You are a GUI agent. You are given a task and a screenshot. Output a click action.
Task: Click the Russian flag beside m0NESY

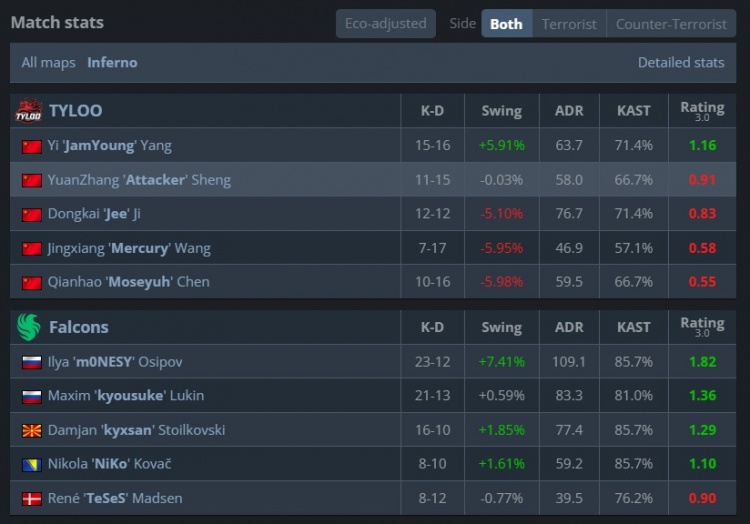point(32,362)
